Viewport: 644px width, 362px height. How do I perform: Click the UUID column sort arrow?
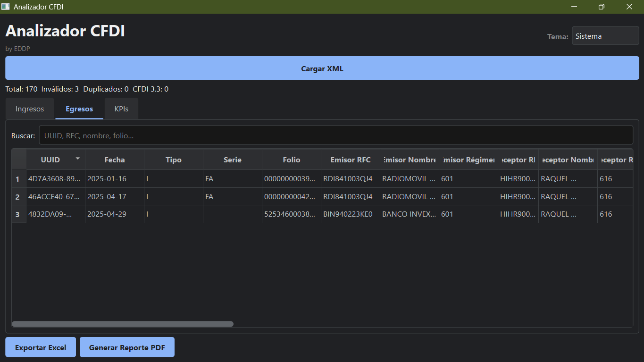78,158
